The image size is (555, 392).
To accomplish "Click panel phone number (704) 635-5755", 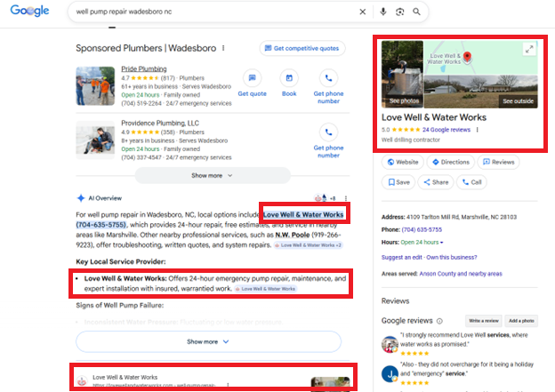I will (422, 229).
